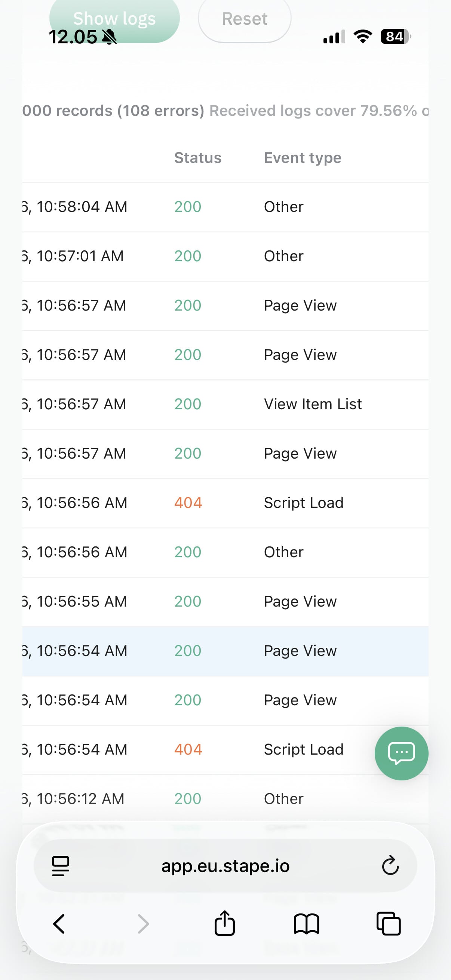Tap the Safari page reload icon
The width and height of the screenshot is (451, 980).
[x=390, y=866]
